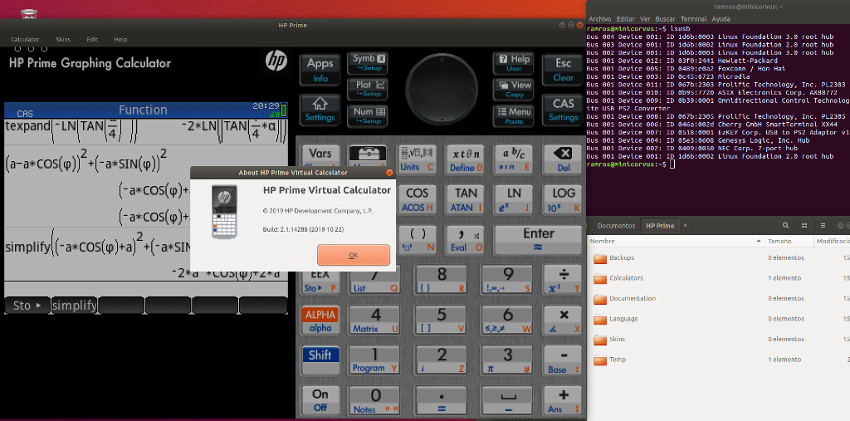
Task: Click the COS ACOS key
Action: click(x=416, y=199)
